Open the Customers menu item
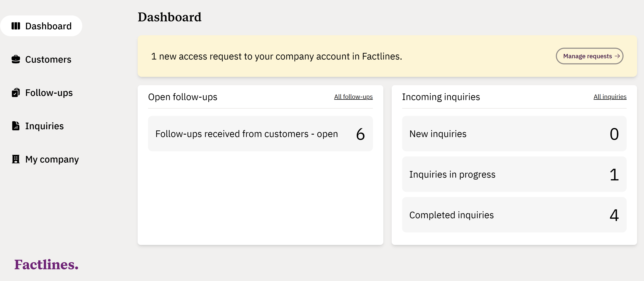This screenshot has width=644, height=281. (48, 59)
